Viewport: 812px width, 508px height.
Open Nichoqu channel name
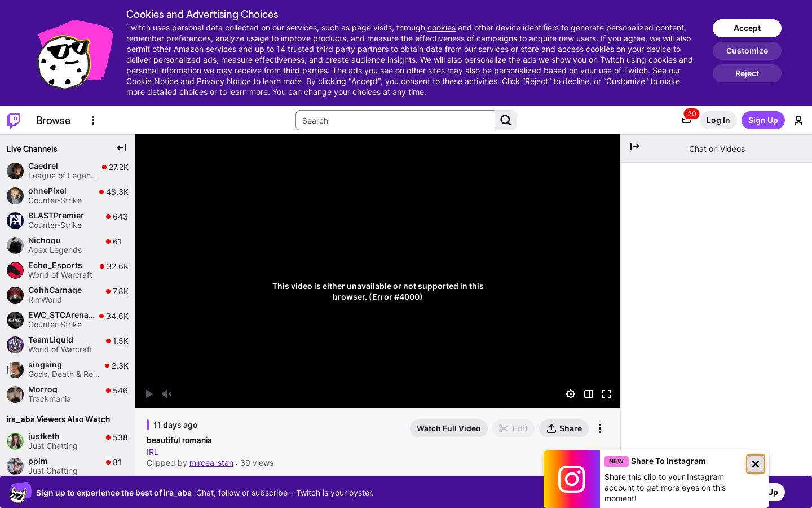45,240
